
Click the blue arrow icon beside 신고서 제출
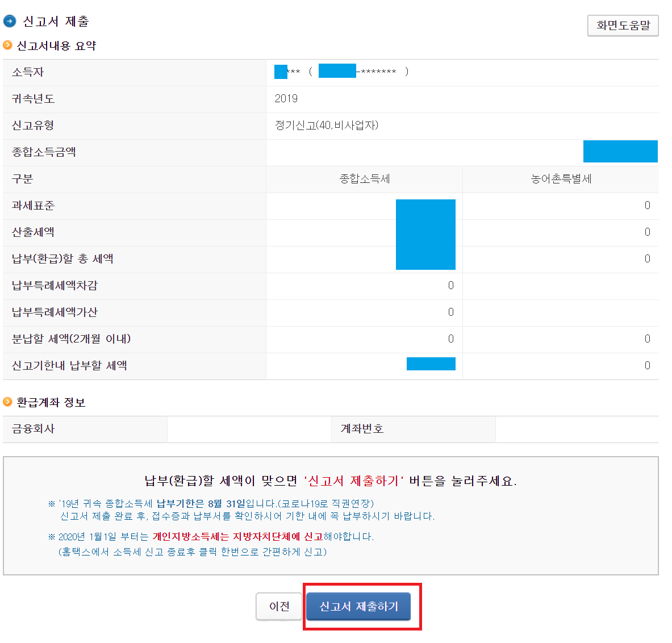point(10,22)
